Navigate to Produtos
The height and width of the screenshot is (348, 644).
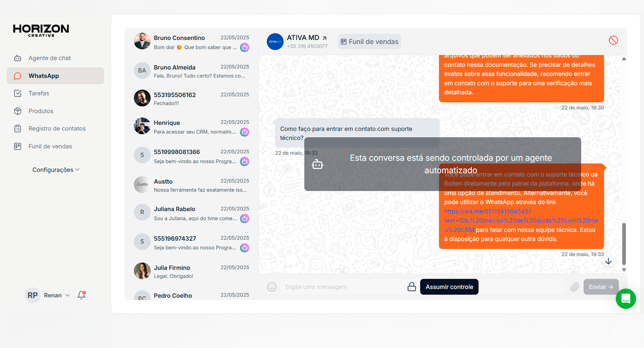(x=55, y=111)
